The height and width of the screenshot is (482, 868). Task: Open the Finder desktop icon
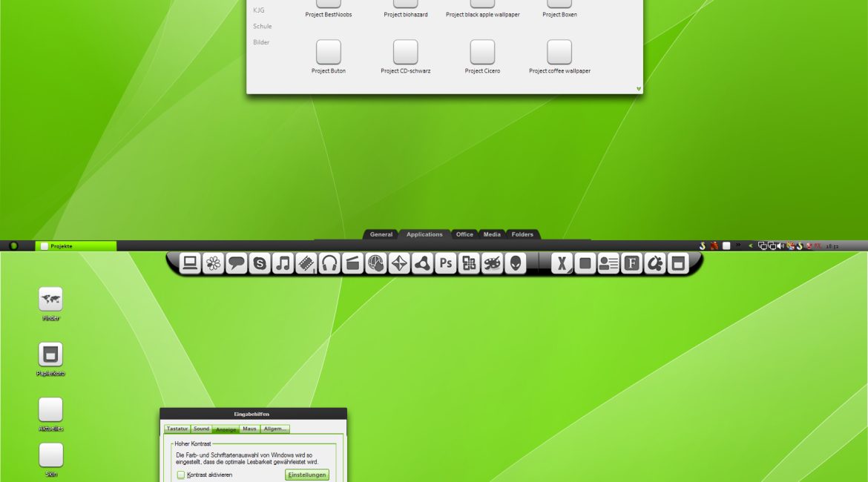(x=50, y=299)
